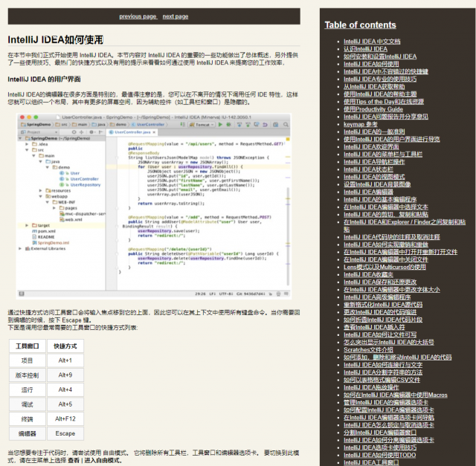Image resolution: width=476 pixels, height=466 pixels.
Task: Open 'IntelliJ IDEA中不容错过的快捷键' link
Action: click(386, 71)
